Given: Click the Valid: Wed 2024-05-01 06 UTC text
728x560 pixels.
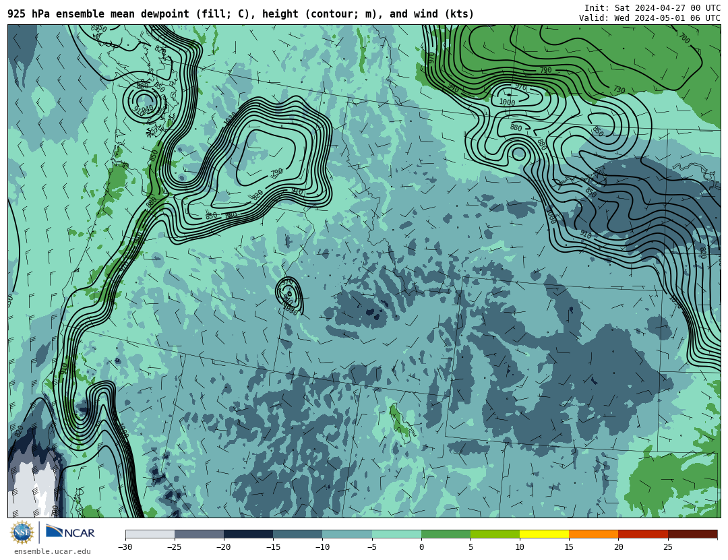Looking at the screenshot, I should point(650,18).
